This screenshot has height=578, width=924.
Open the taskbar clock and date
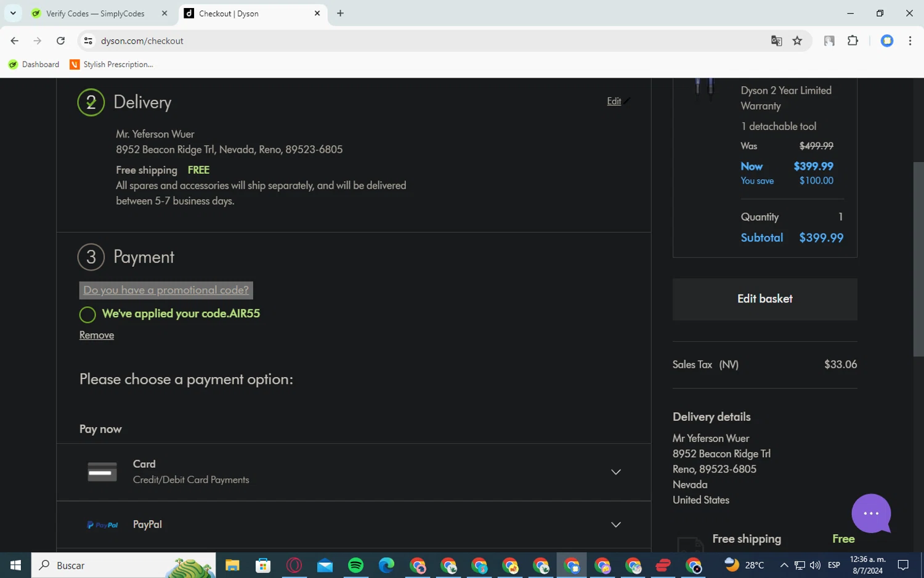coord(867,565)
